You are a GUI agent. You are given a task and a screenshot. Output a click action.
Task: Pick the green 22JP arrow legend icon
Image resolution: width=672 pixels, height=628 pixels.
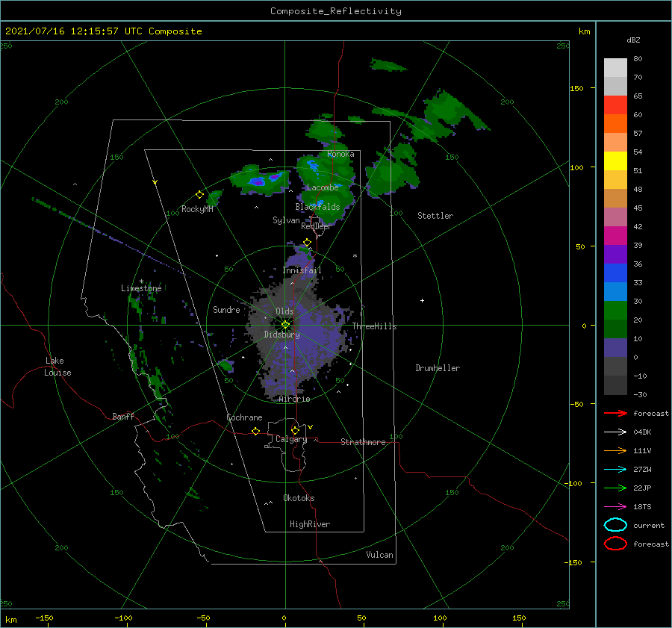[615, 488]
